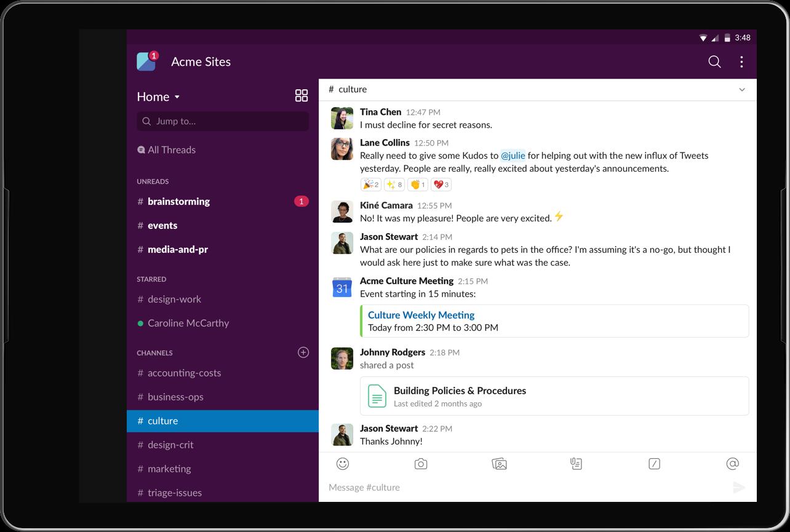Open the events channel
The width and height of the screenshot is (790, 532).
(223, 225)
